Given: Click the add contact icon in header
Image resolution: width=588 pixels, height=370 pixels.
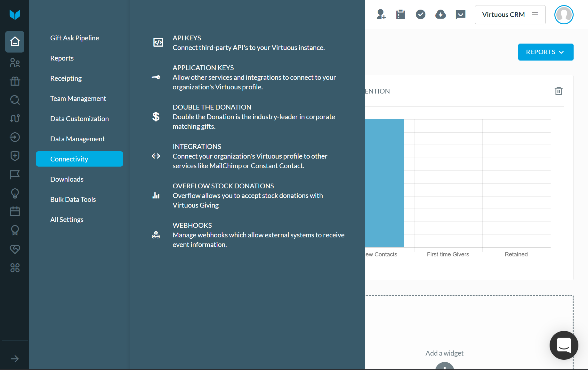Looking at the screenshot, I should [x=381, y=15].
